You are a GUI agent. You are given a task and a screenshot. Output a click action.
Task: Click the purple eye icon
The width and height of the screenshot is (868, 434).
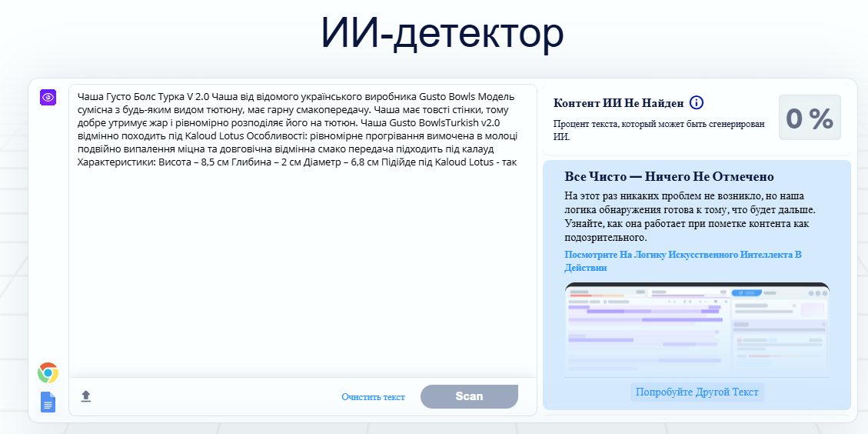point(48,97)
